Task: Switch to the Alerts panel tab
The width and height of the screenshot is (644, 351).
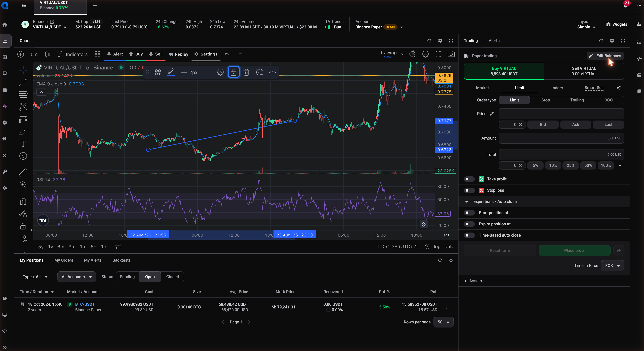Action: 494,41
